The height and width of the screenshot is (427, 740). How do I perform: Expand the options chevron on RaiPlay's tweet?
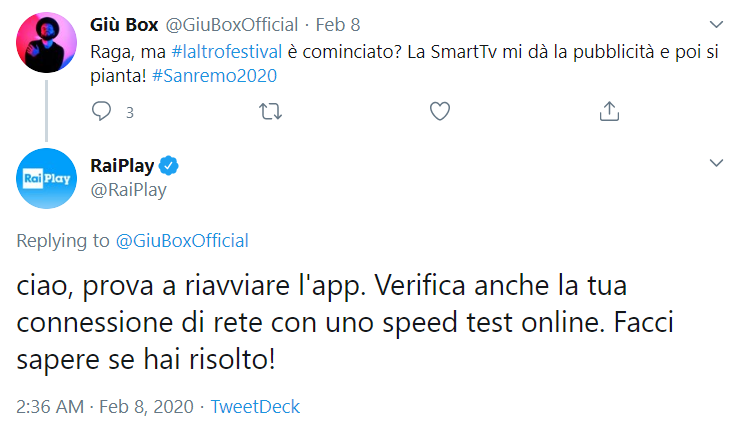715,162
